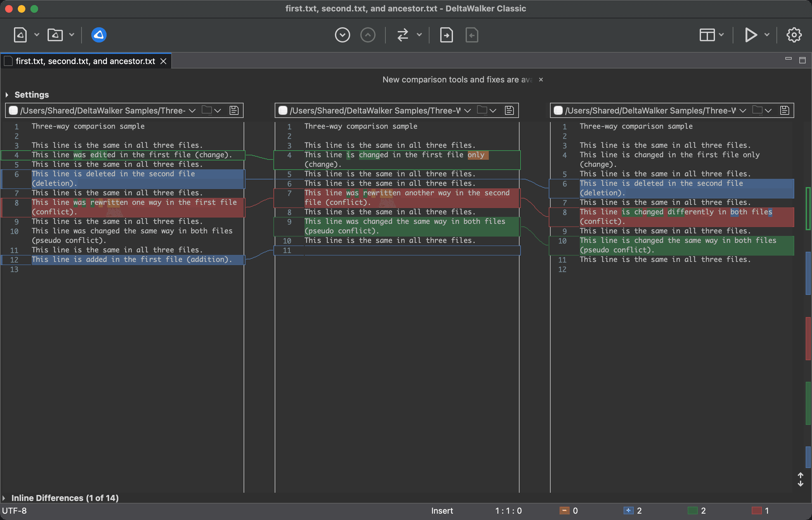Click the layout panes icon
This screenshot has width=812, height=520.
pos(707,35)
